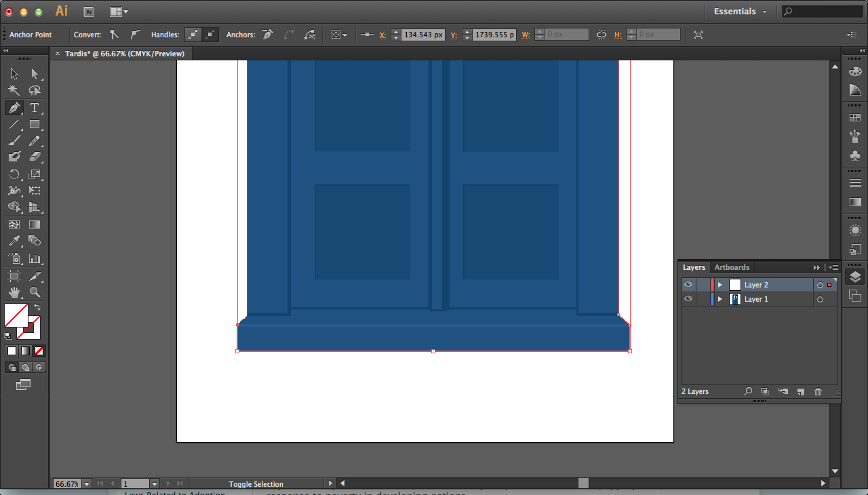Image resolution: width=868 pixels, height=495 pixels.
Task: Expand Layer 2 disclosure triangle
Action: tap(720, 285)
